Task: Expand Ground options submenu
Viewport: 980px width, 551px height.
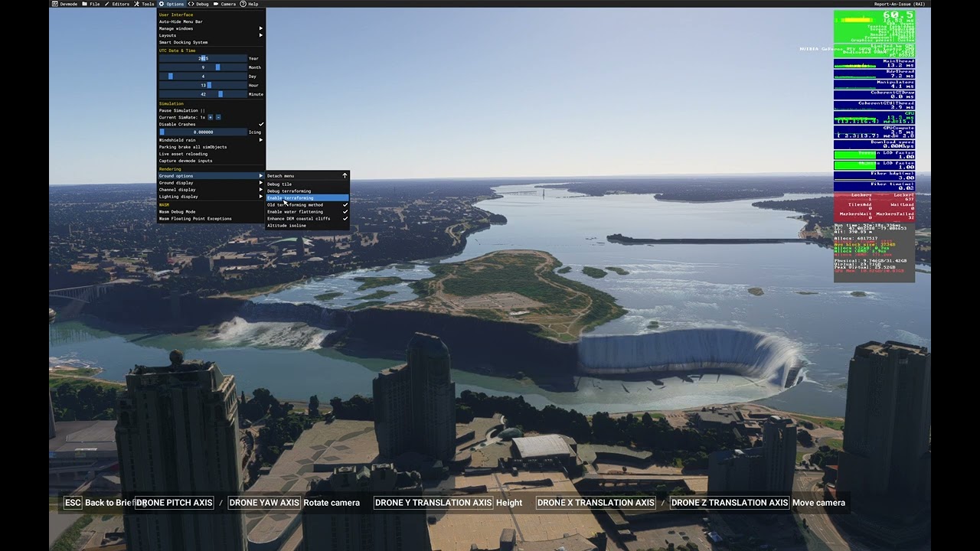Action: [211, 176]
